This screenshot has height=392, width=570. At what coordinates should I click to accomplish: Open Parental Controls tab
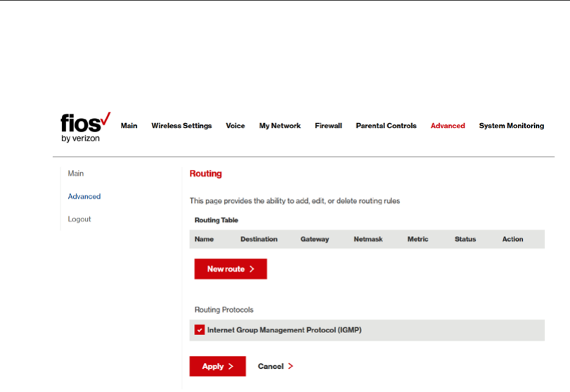(386, 126)
